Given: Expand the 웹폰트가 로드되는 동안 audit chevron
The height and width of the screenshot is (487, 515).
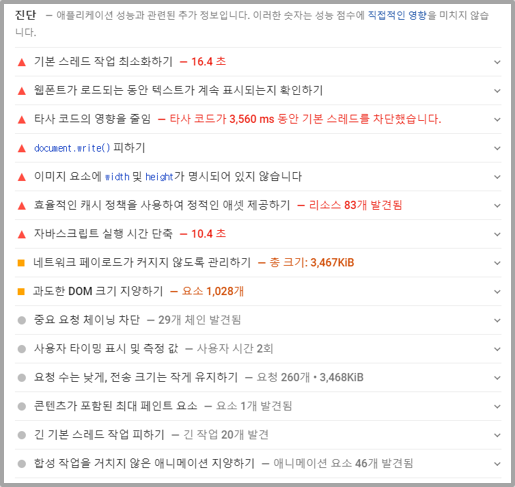Looking at the screenshot, I should pos(497,91).
